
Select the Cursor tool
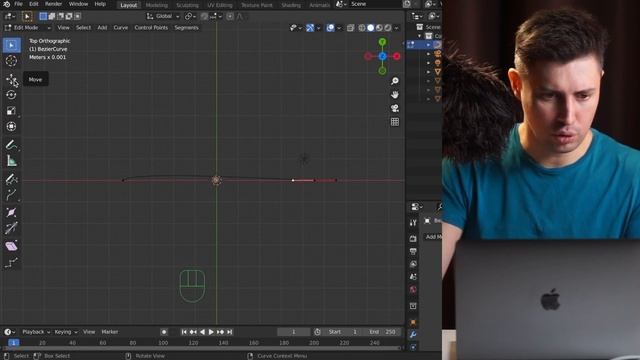(x=11, y=61)
